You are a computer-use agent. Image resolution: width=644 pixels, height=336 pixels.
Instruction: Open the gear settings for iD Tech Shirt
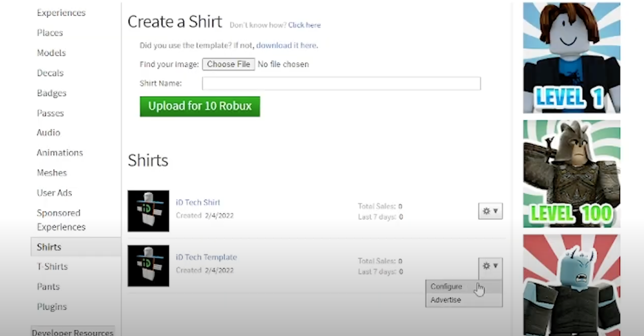(x=486, y=211)
